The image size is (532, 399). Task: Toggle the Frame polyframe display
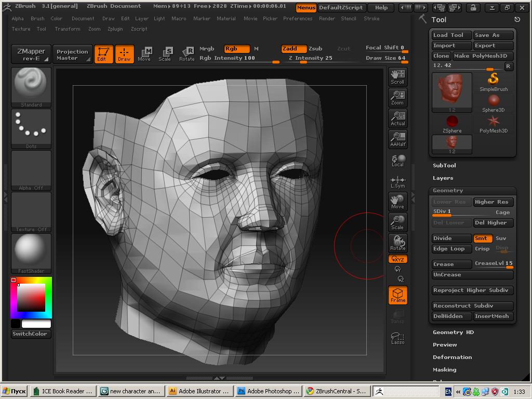pyautogui.click(x=397, y=295)
